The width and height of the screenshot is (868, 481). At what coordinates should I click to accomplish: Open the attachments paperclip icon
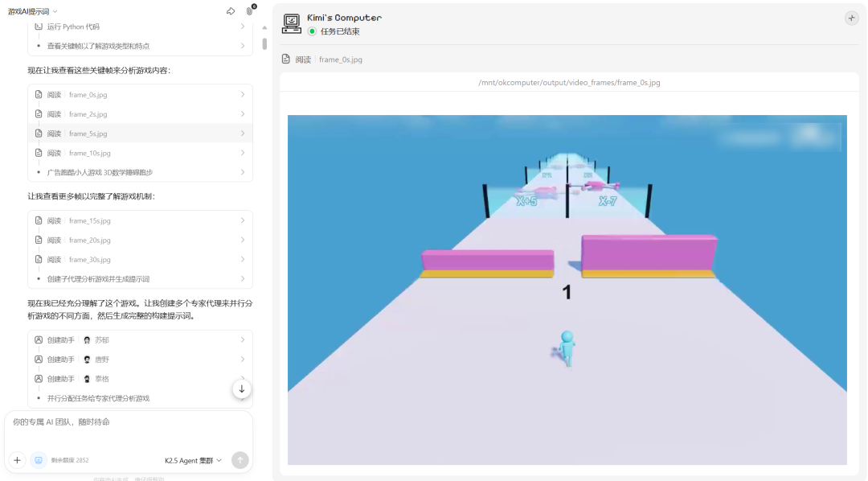250,11
